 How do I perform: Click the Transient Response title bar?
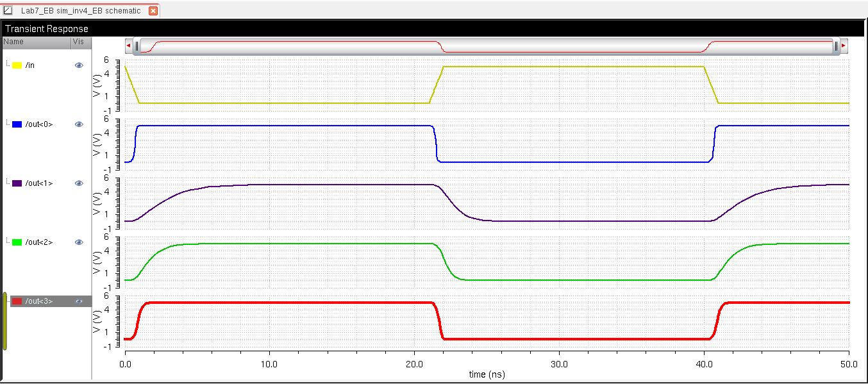pyautogui.click(x=433, y=29)
